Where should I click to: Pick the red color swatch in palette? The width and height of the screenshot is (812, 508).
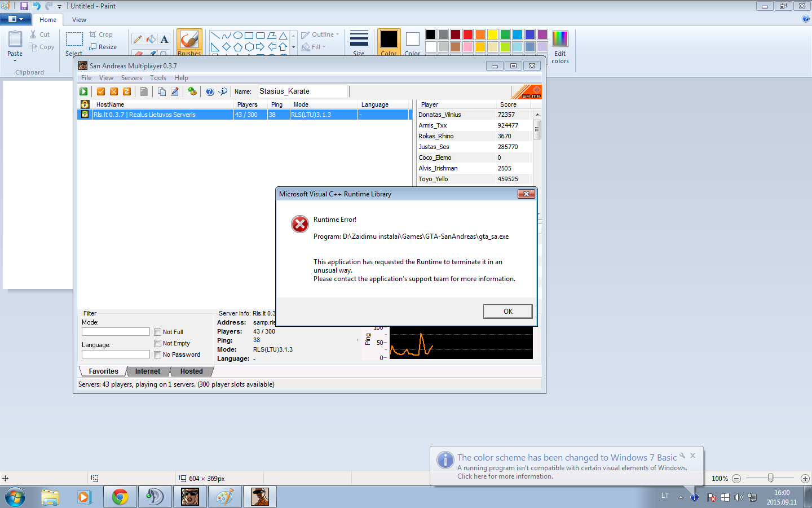[x=468, y=34]
